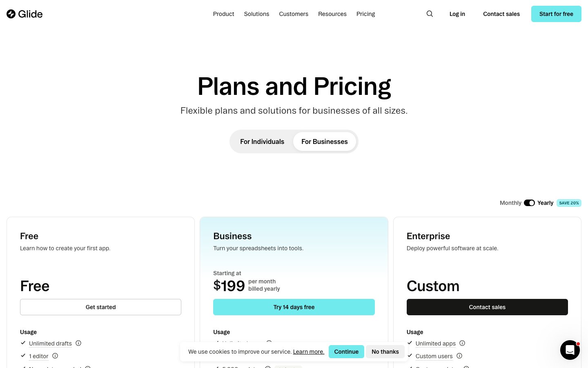Viewport: 588px width, 368px height.
Task: Click the info icon beside Unlimited drafts
Action: pyautogui.click(x=78, y=343)
